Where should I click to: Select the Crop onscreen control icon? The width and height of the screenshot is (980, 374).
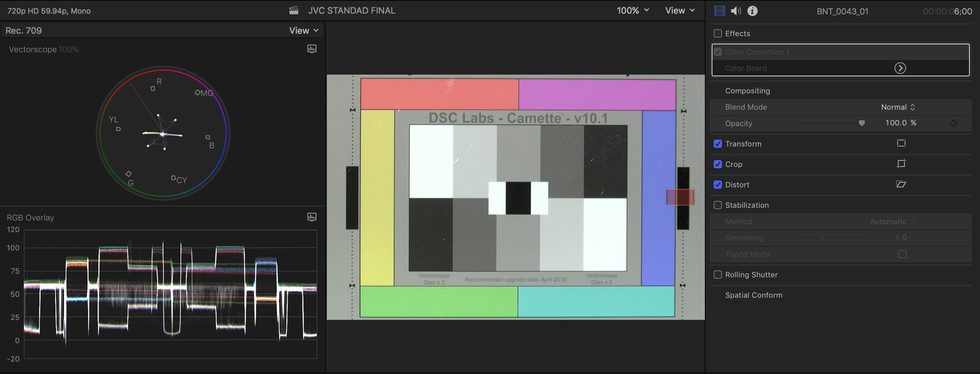901,164
